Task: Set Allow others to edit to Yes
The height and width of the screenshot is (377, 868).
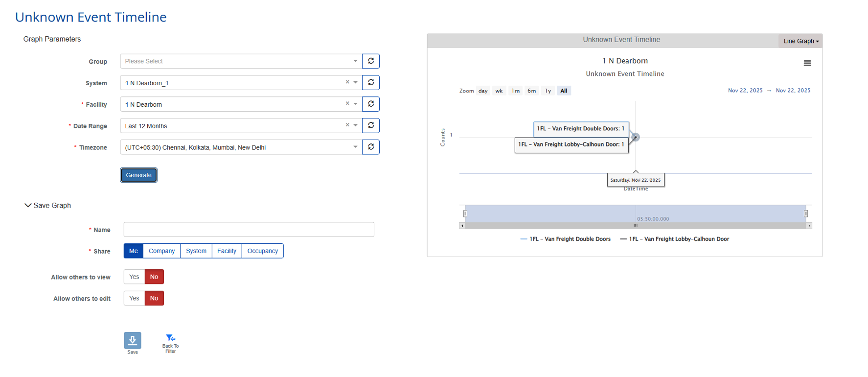Action: pos(134,299)
